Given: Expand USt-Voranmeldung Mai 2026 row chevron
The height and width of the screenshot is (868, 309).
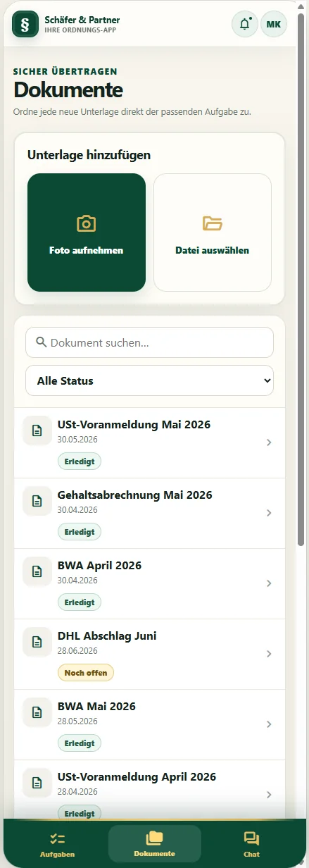Looking at the screenshot, I should pyautogui.click(x=270, y=442).
